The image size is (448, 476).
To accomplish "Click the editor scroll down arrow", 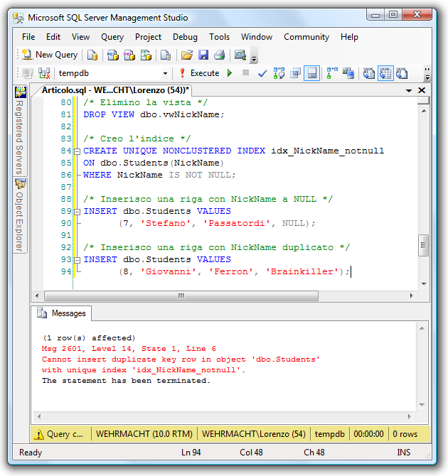I will pos(424,284).
